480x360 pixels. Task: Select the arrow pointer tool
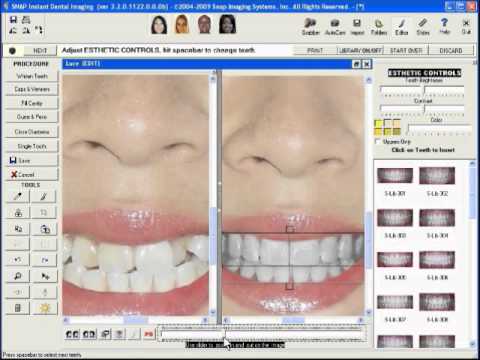[x=44, y=276]
